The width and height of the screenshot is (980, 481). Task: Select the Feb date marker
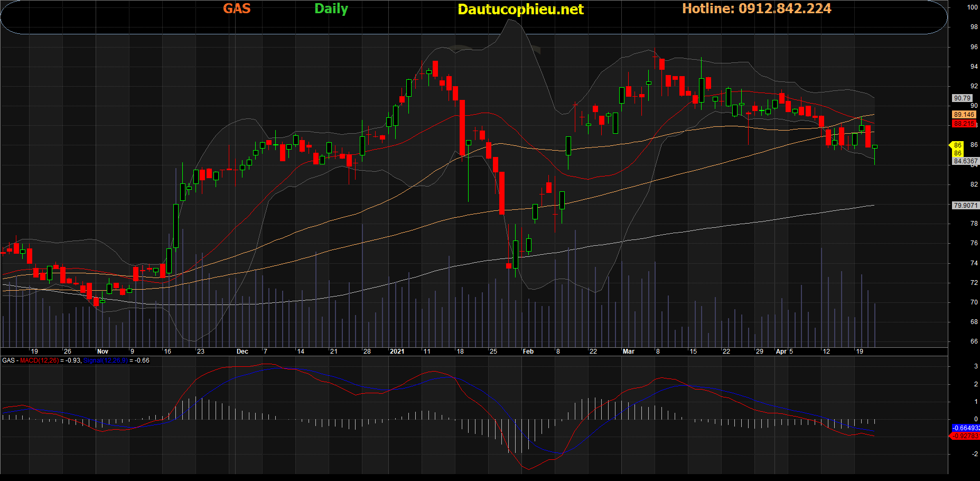point(528,351)
